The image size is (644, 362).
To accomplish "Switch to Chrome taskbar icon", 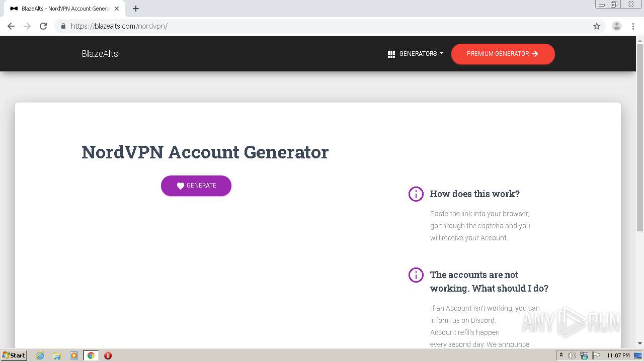I will [91, 355].
